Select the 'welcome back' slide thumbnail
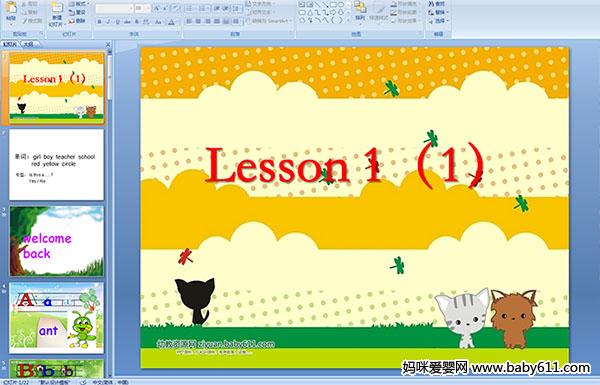This screenshot has height=385, width=600. click(x=56, y=241)
